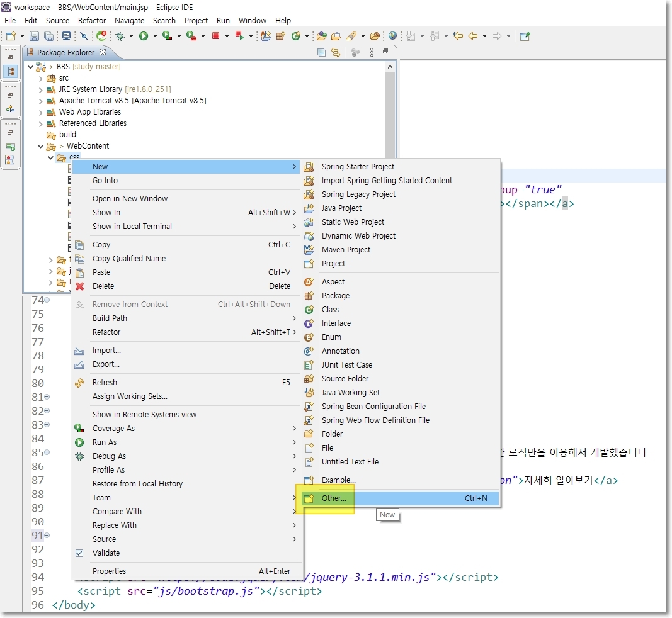Click the New file toolbar icon
672x618 pixels.
pyautogui.click(x=11, y=36)
